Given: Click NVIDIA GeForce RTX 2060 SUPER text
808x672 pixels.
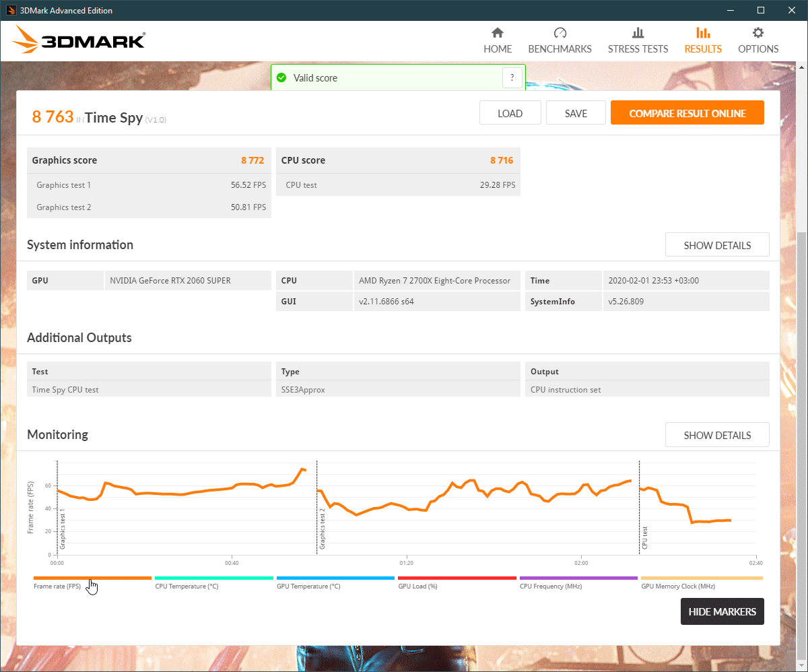Looking at the screenshot, I should [170, 281].
